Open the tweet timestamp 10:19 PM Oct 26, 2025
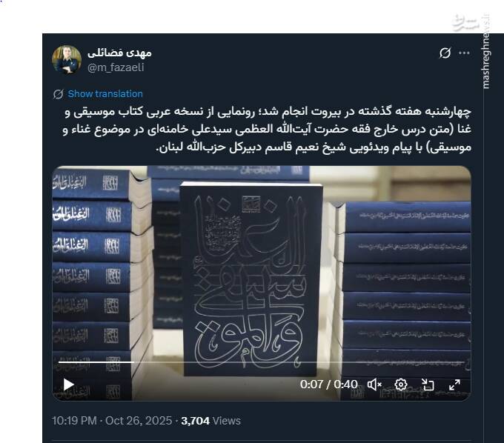Viewport: 504px width, 443px height. pos(112,421)
